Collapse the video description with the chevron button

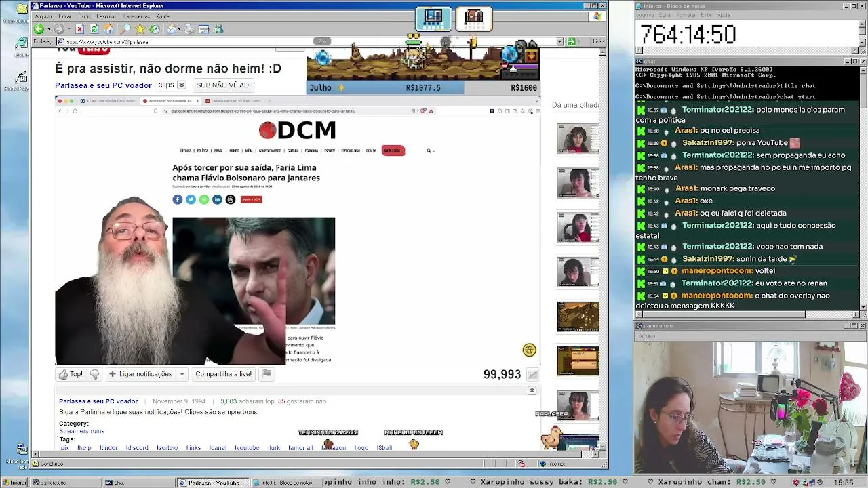(x=532, y=391)
